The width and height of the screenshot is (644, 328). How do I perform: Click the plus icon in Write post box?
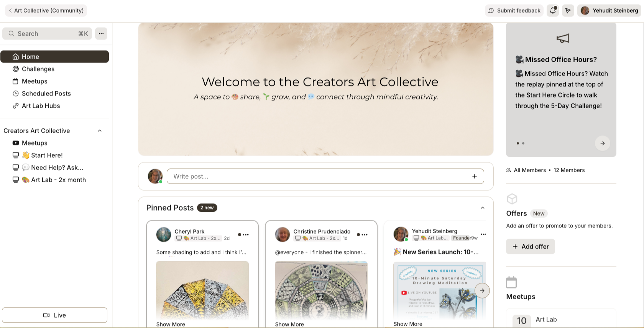(x=475, y=176)
